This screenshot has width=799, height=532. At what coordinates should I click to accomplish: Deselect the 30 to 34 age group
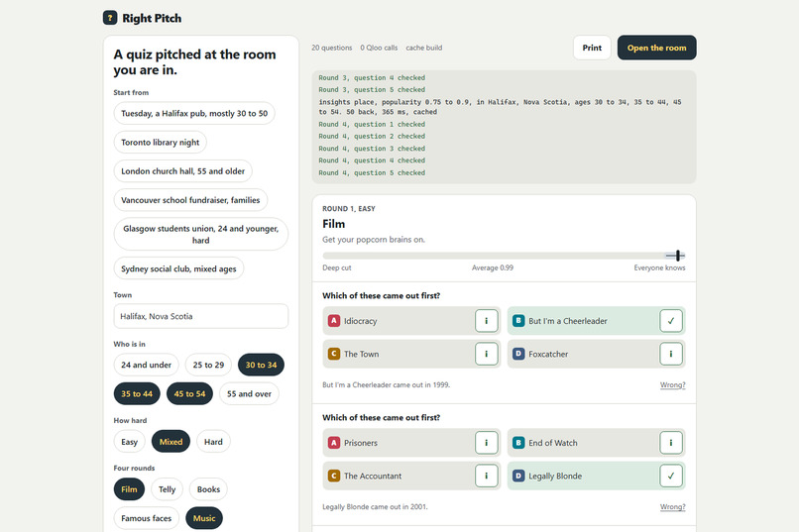coord(261,365)
